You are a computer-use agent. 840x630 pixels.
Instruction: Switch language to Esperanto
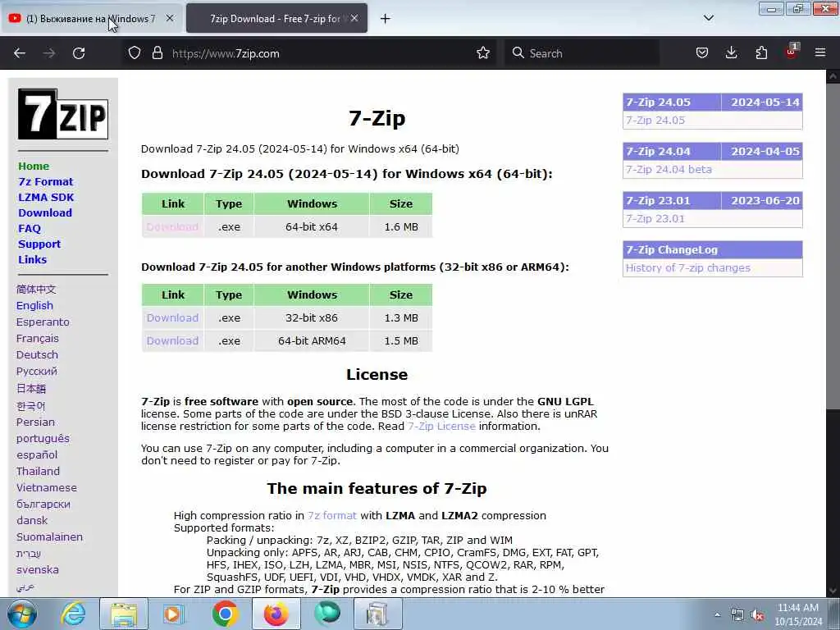pyautogui.click(x=43, y=322)
